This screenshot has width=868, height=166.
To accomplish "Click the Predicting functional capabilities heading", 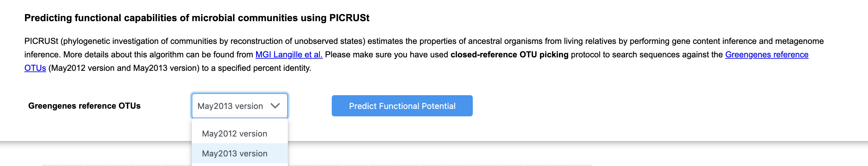I will point(197,18).
